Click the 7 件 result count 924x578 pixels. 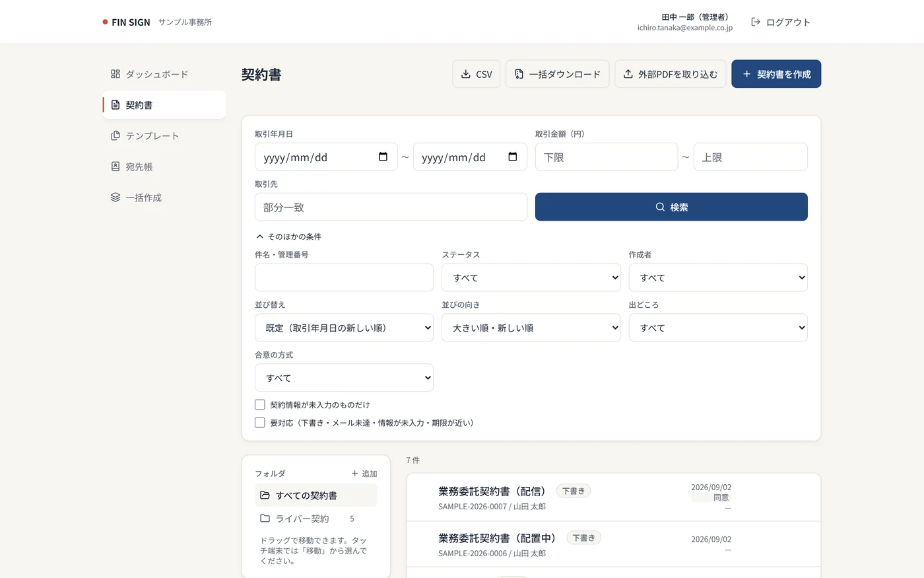pos(413,460)
